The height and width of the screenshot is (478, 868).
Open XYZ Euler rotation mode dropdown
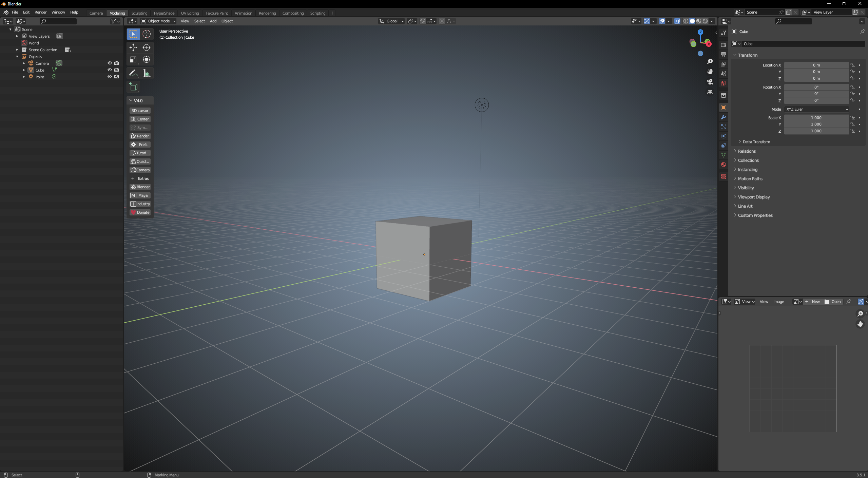click(x=816, y=109)
